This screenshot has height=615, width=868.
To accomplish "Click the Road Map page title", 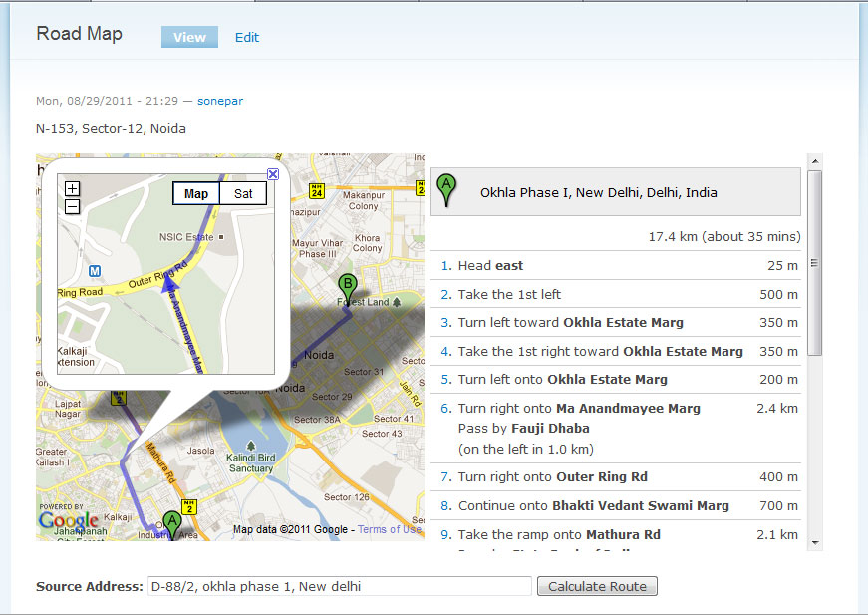I will [x=79, y=33].
